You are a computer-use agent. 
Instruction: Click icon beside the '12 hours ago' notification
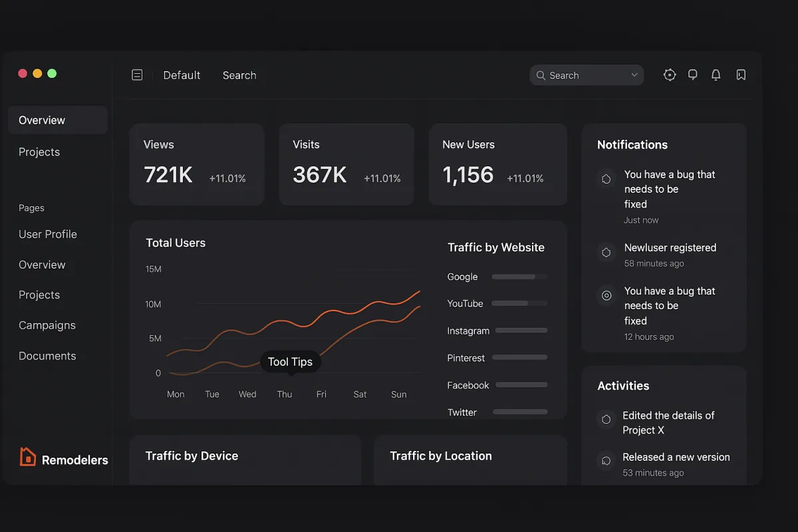tap(606, 296)
